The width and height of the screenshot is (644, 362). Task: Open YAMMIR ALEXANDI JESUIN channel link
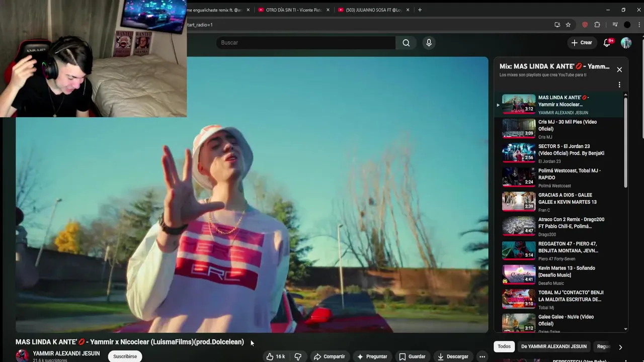pos(66,353)
